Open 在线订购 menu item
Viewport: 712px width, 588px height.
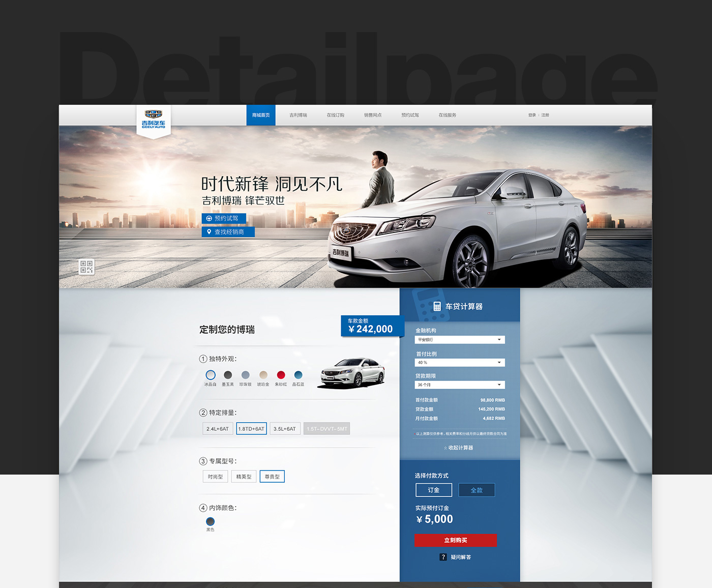tap(336, 115)
